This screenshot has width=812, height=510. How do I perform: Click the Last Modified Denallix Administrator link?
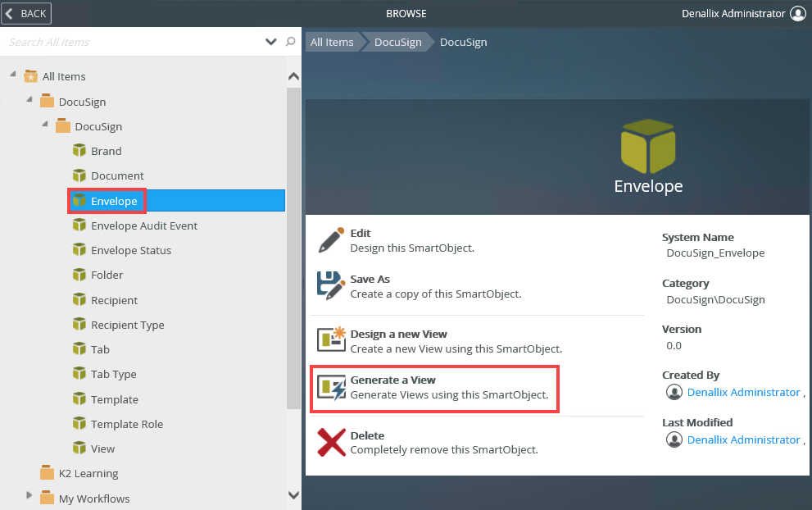pyautogui.click(x=744, y=439)
